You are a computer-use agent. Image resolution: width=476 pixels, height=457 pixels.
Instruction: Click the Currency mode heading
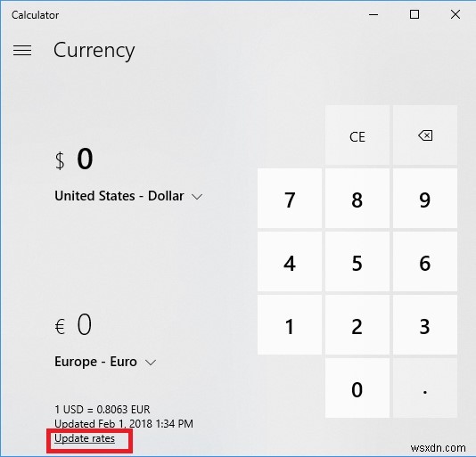click(x=94, y=51)
